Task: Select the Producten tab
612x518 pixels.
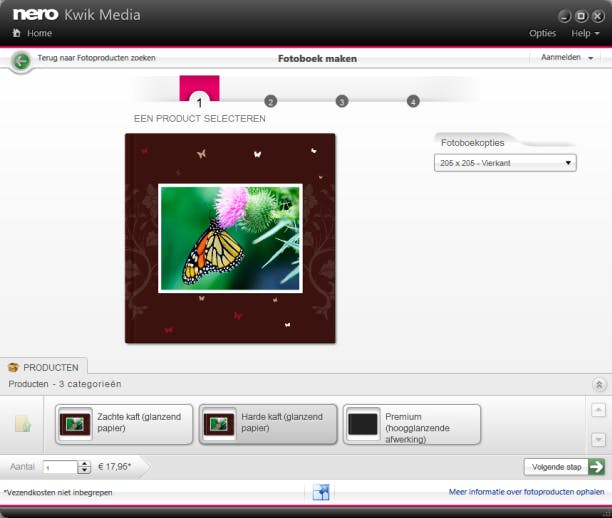Action: [x=44, y=367]
